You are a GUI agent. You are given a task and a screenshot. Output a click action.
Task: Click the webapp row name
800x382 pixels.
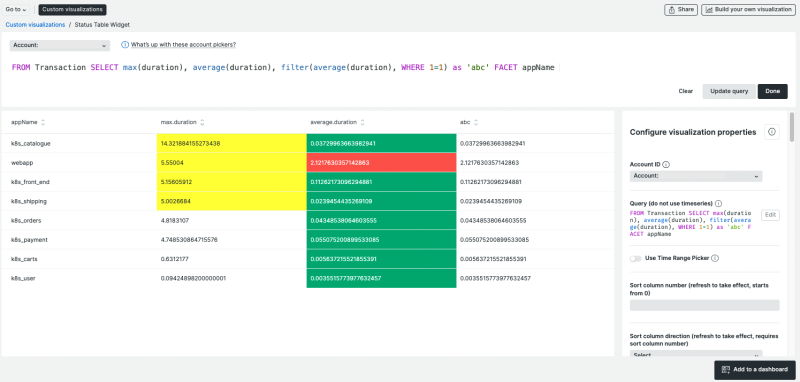(22, 163)
